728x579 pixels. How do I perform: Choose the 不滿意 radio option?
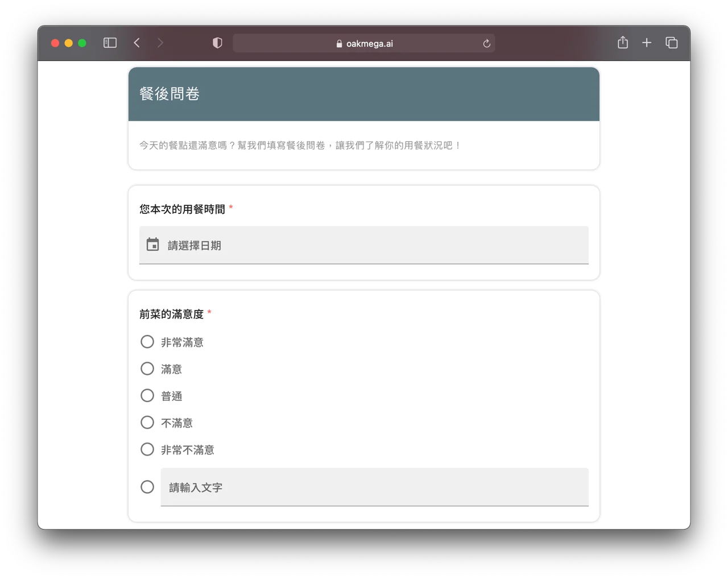point(147,423)
